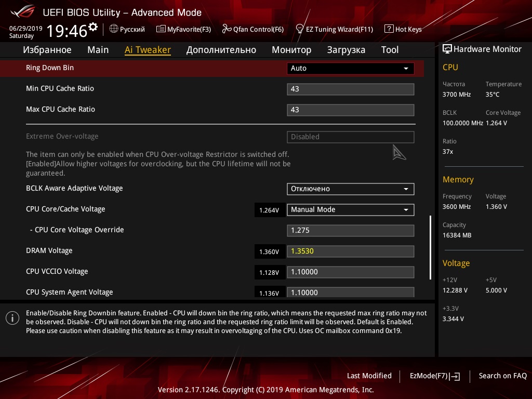Open Search on FAQ

tap(502, 376)
